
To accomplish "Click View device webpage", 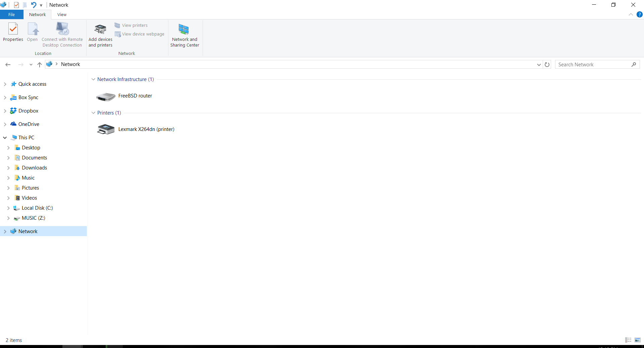I will pyautogui.click(x=140, y=34).
